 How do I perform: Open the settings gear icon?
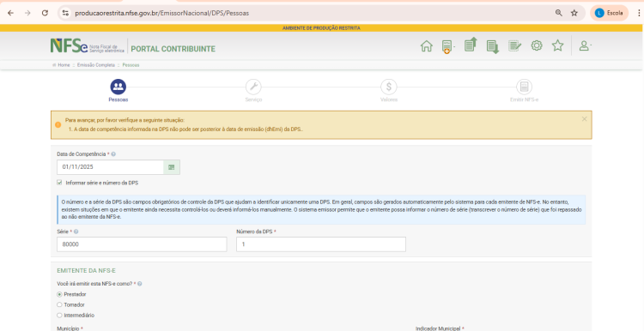click(x=537, y=45)
